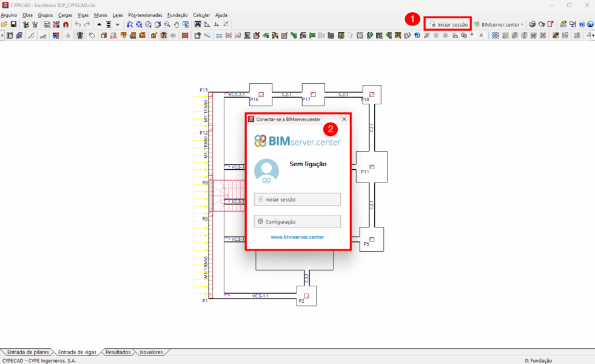
Task: Save the project with the floppy disk icon
Action: pyautogui.click(x=13, y=24)
